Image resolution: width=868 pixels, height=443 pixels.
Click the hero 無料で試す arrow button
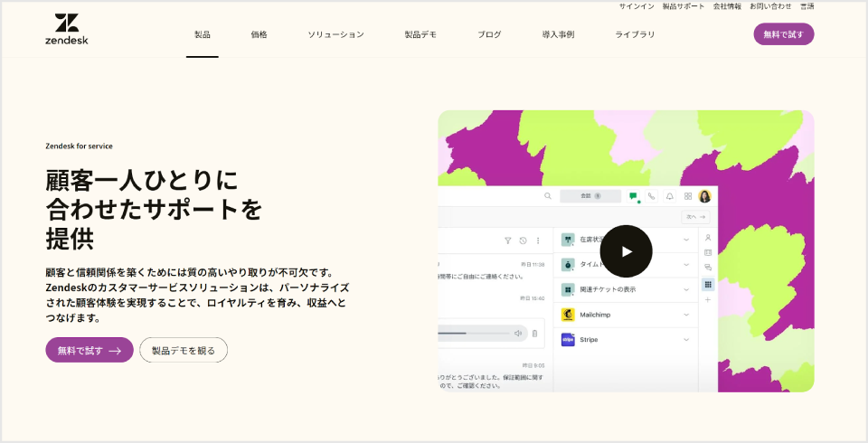click(90, 350)
